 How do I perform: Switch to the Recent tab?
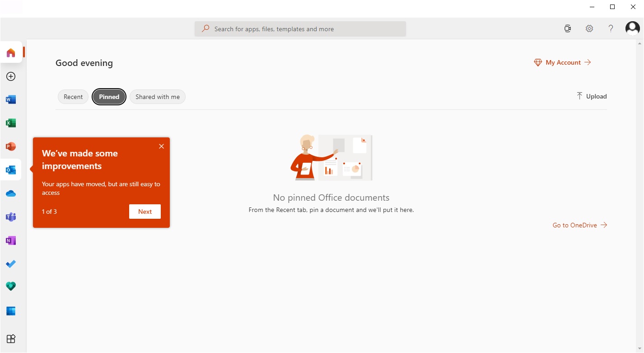pyautogui.click(x=73, y=96)
